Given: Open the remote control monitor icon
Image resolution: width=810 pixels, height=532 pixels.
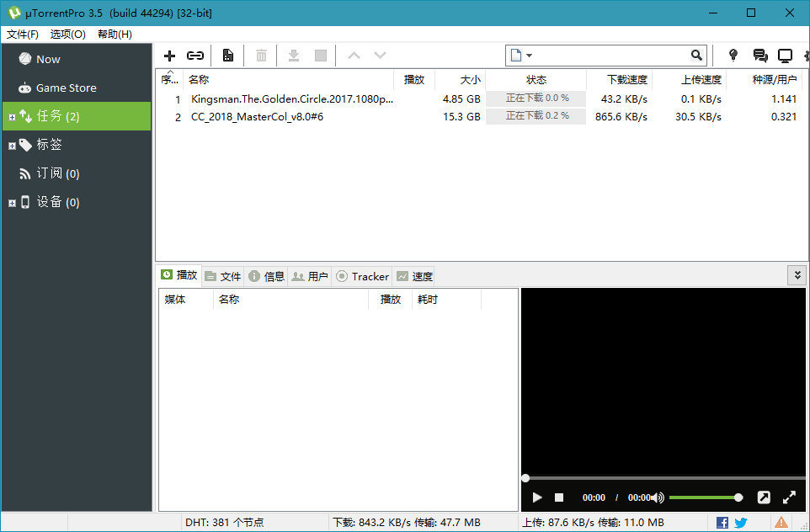Looking at the screenshot, I should (x=785, y=56).
